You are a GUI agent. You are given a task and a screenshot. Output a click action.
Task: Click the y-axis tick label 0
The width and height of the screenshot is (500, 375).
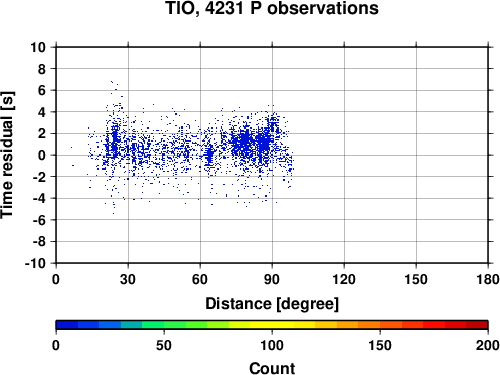tap(42, 155)
